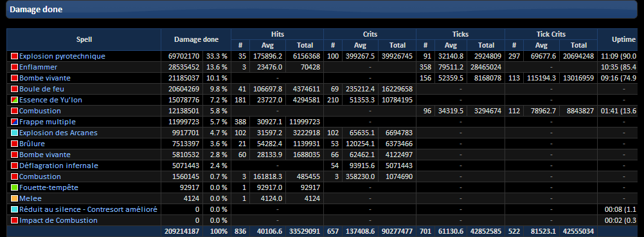
Task: Open the Réduit au silence - Contresort amélioré link
Action: [88, 209]
